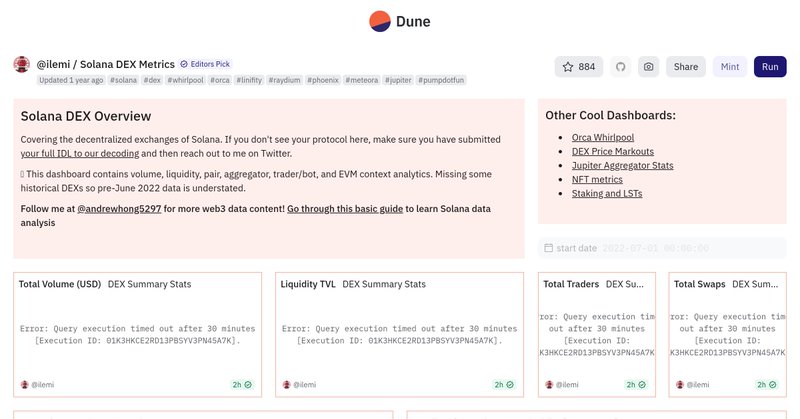Select the #linifity tag
Viewport: 800px width, 419px height.
click(249, 80)
